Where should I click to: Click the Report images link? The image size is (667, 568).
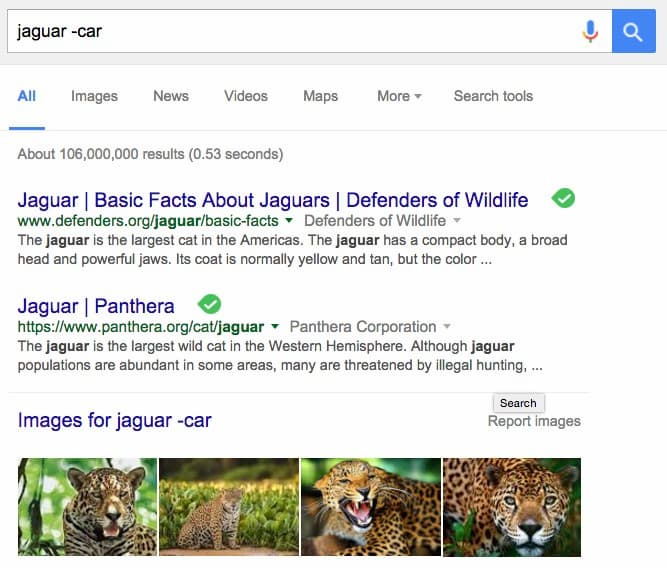pyautogui.click(x=534, y=421)
